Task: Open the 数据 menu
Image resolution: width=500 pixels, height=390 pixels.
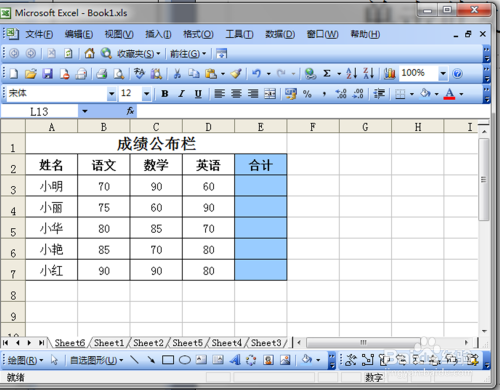Action: point(280,34)
